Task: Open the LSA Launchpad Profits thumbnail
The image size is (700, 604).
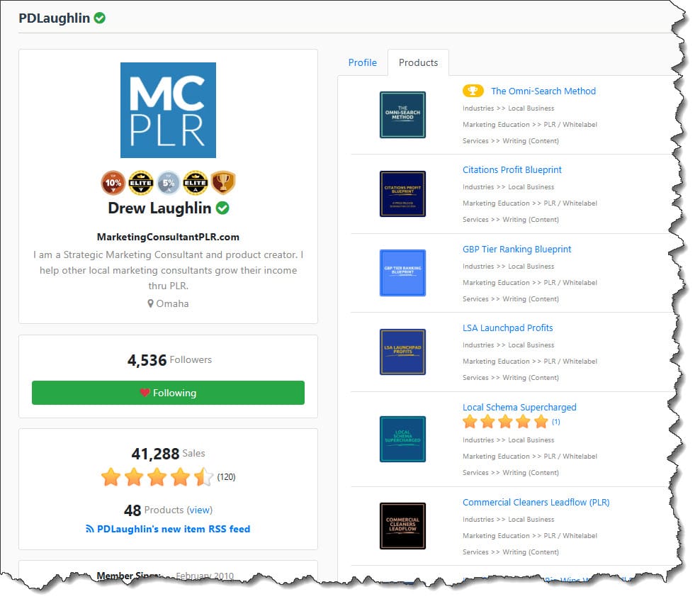Action: point(402,352)
